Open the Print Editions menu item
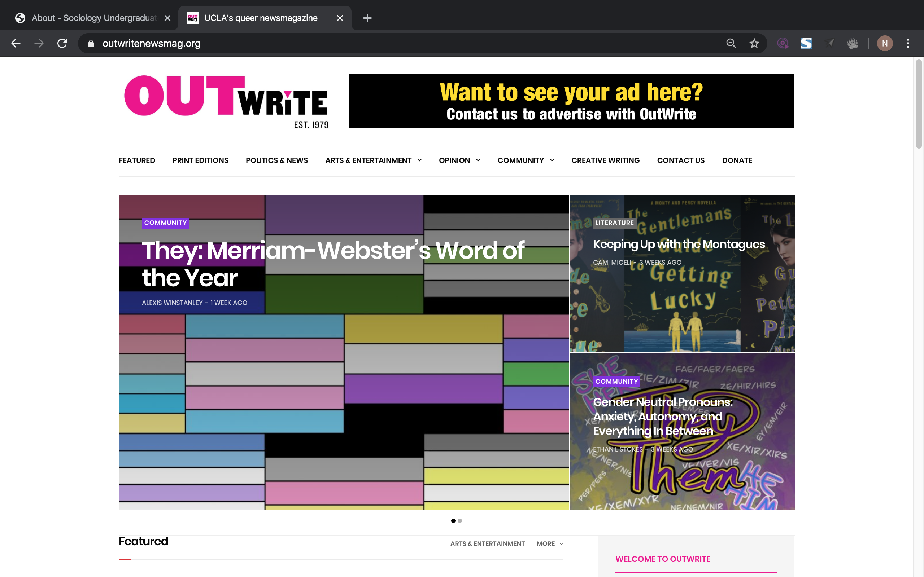The height and width of the screenshot is (577, 924). coord(200,160)
